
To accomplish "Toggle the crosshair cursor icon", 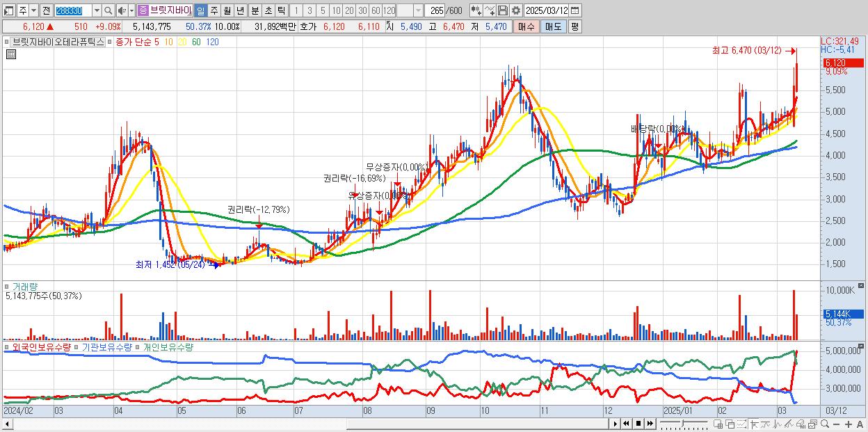I will point(754,424).
